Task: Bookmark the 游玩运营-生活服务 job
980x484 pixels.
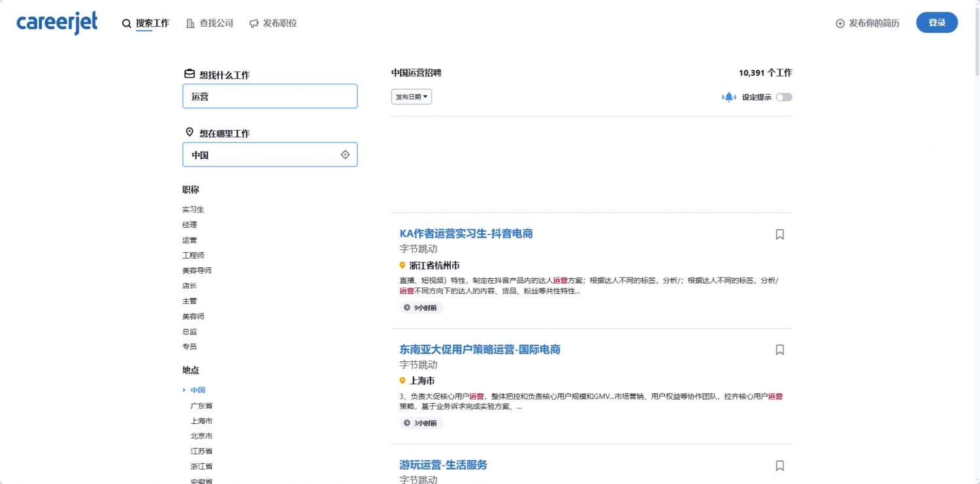Action: point(779,466)
